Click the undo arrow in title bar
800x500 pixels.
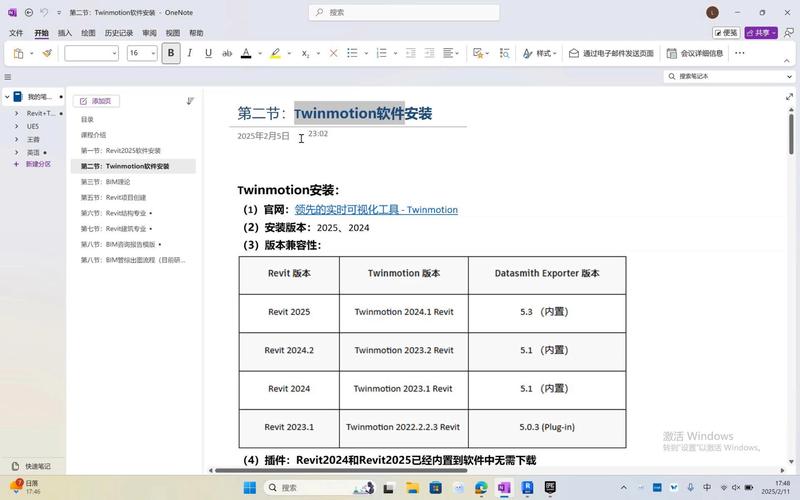[x=44, y=12]
